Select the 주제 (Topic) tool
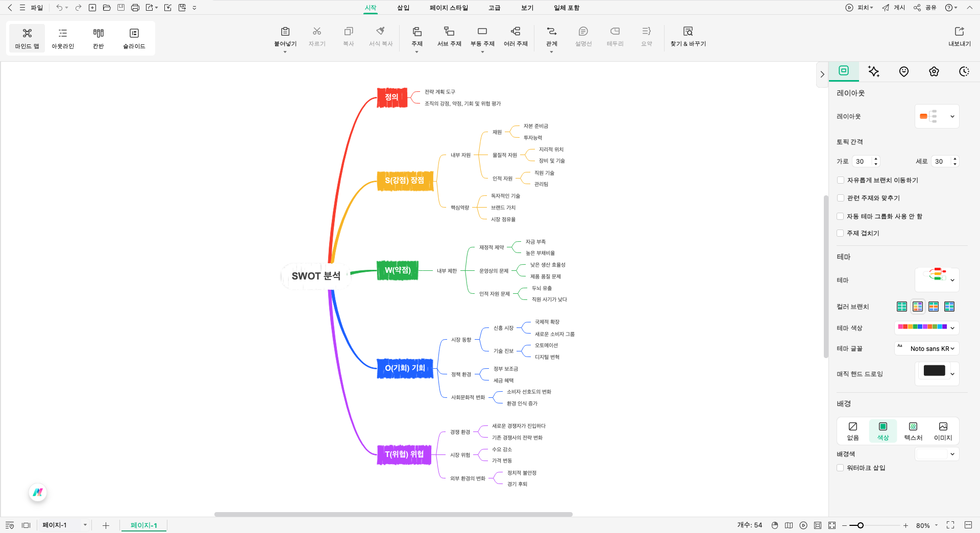 416,37
